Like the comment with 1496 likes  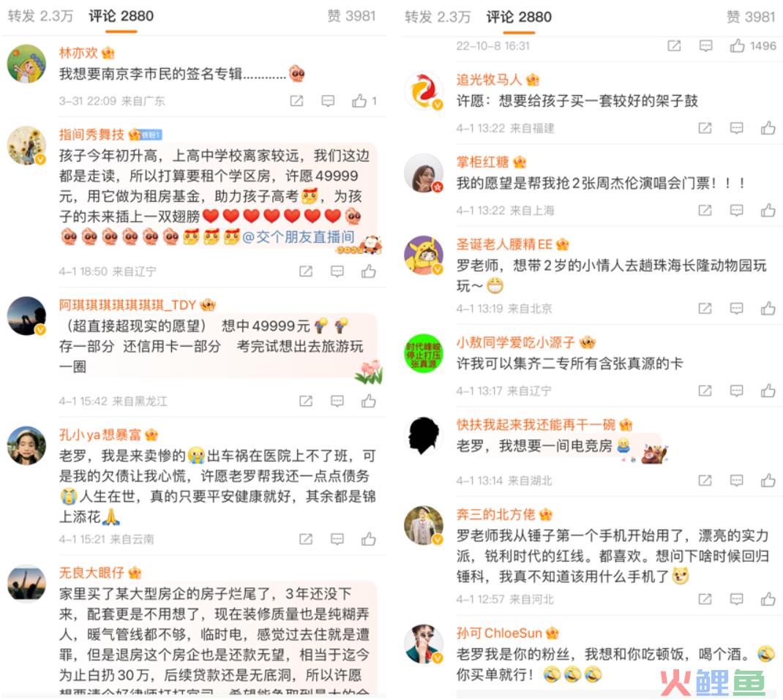[x=737, y=46]
